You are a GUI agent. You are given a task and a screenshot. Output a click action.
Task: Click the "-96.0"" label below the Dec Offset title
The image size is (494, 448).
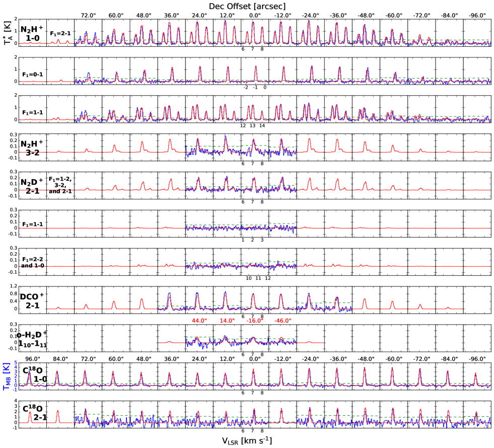click(x=477, y=16)
